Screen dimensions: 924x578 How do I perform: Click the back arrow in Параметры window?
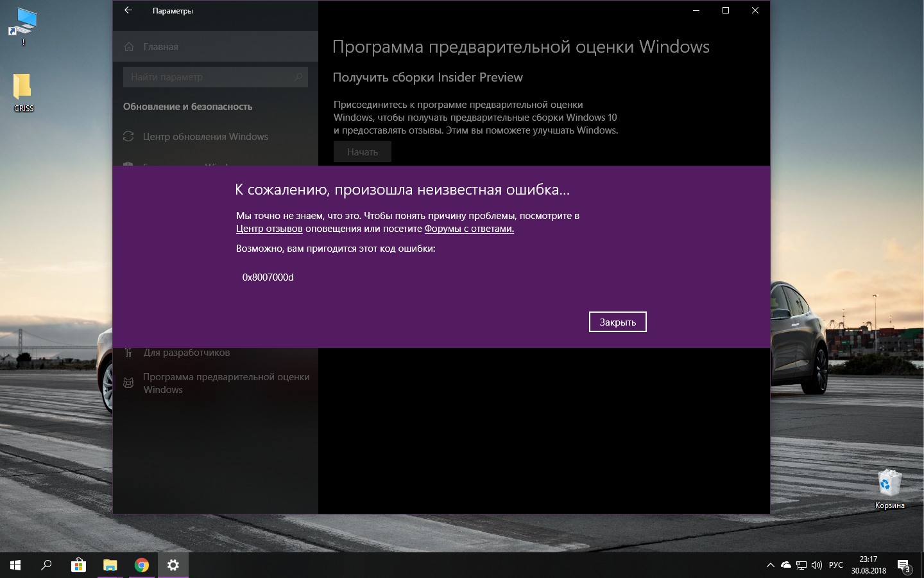(128, 10)
